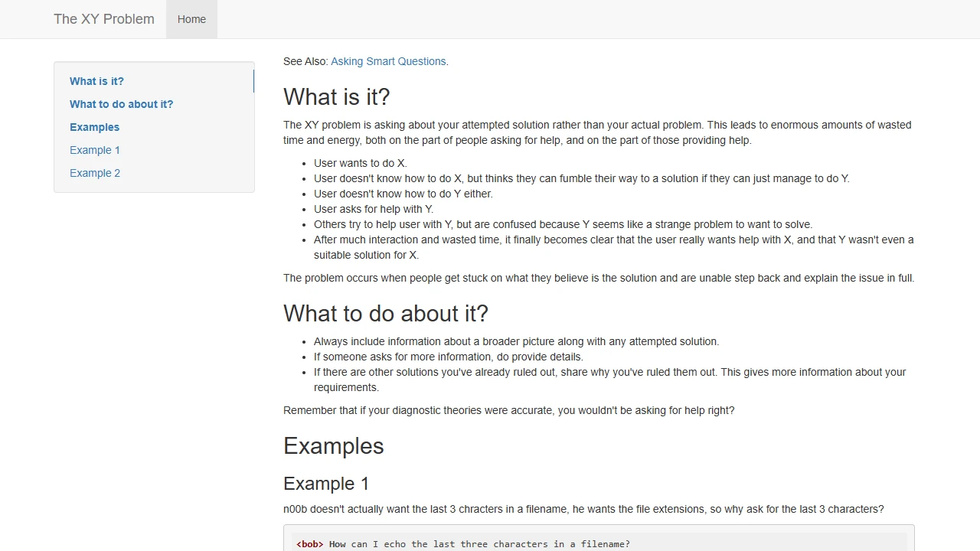The image size is (980, 551).
Task: Click the bullet about user wanting X
Action: point(360,163)
